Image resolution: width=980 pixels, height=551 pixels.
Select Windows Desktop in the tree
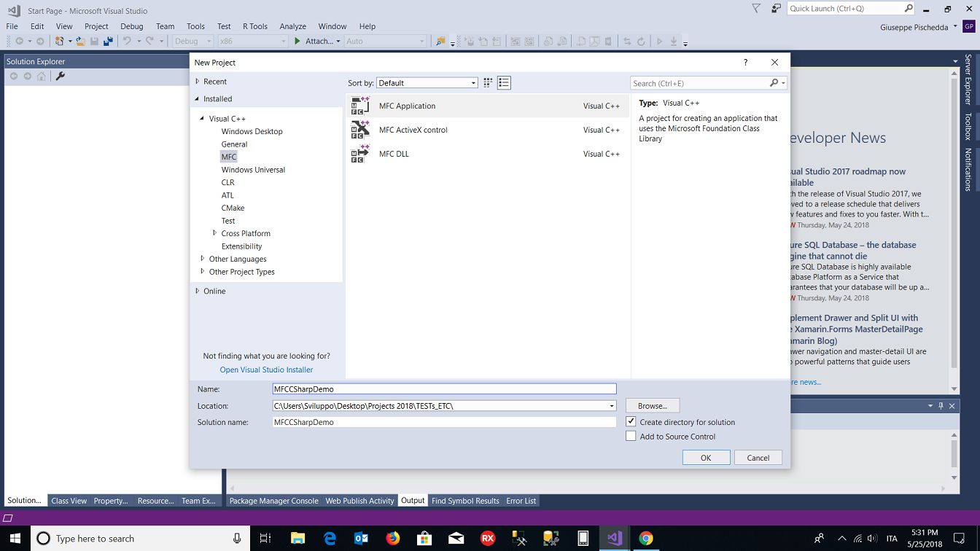coord(252,131)
